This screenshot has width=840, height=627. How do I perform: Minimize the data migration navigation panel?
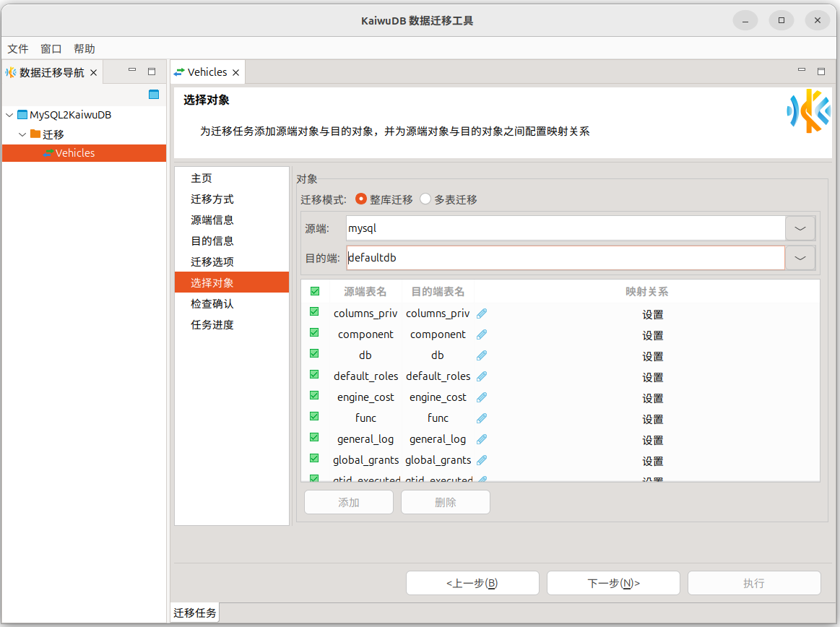pyautogui.click(x=132, y=71)
